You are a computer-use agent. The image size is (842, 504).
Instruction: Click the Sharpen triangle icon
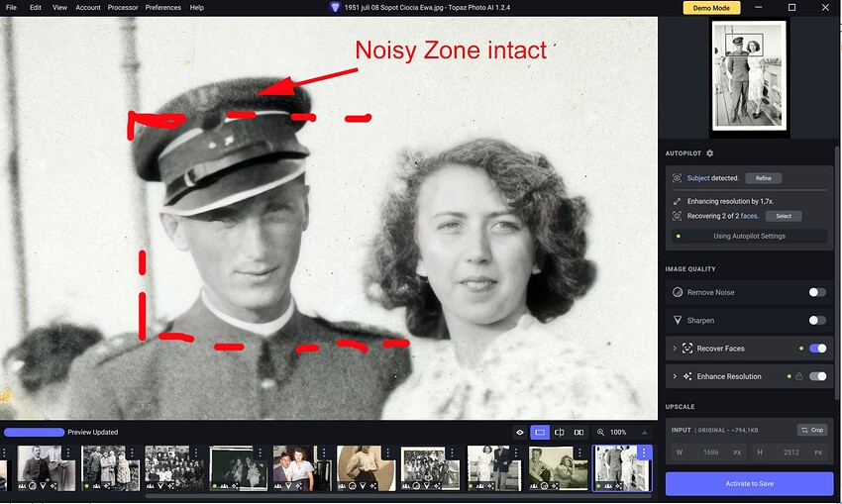click(678, 321)
